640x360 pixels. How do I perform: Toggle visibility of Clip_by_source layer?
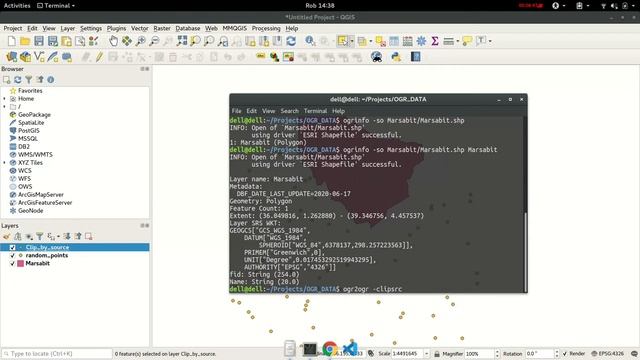pos(12,247)
